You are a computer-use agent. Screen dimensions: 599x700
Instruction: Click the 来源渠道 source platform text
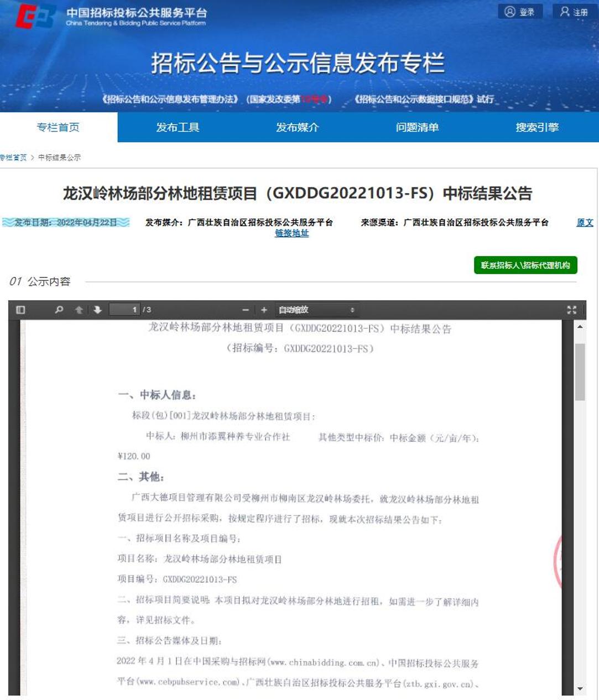tap(455, 222)
